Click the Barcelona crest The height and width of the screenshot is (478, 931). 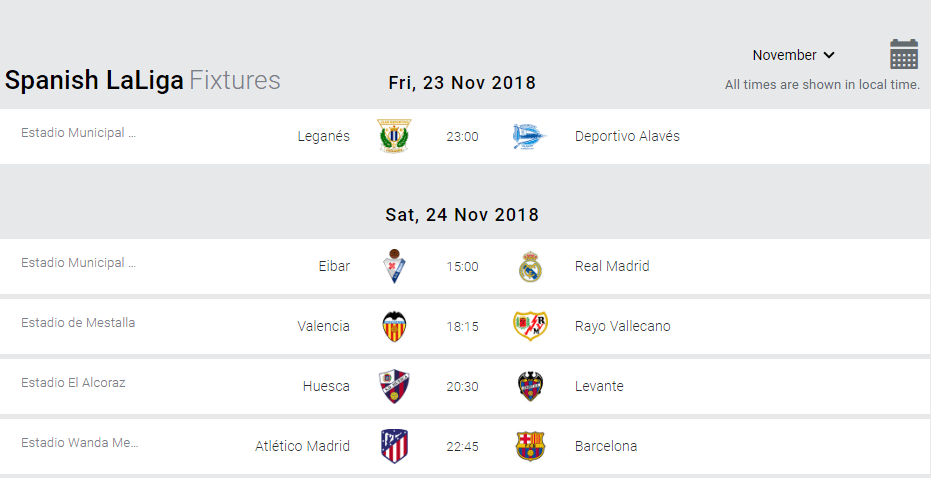(530, 446)
